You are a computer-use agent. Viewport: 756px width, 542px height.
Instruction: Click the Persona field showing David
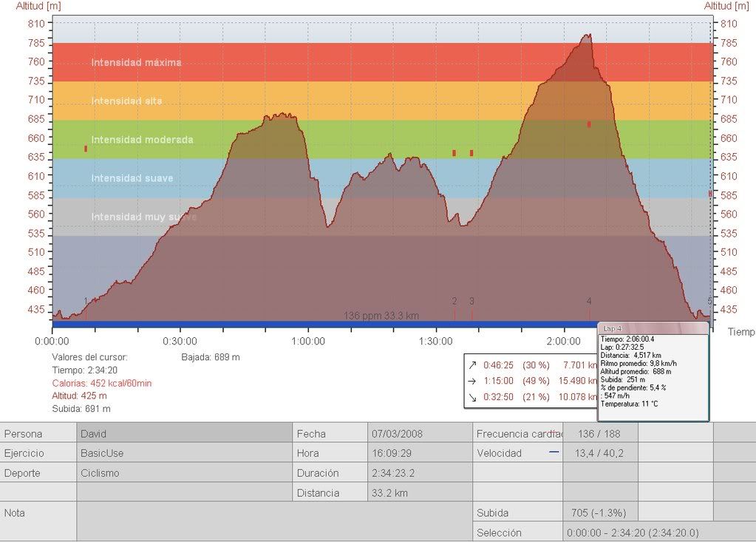click(184, 433)
